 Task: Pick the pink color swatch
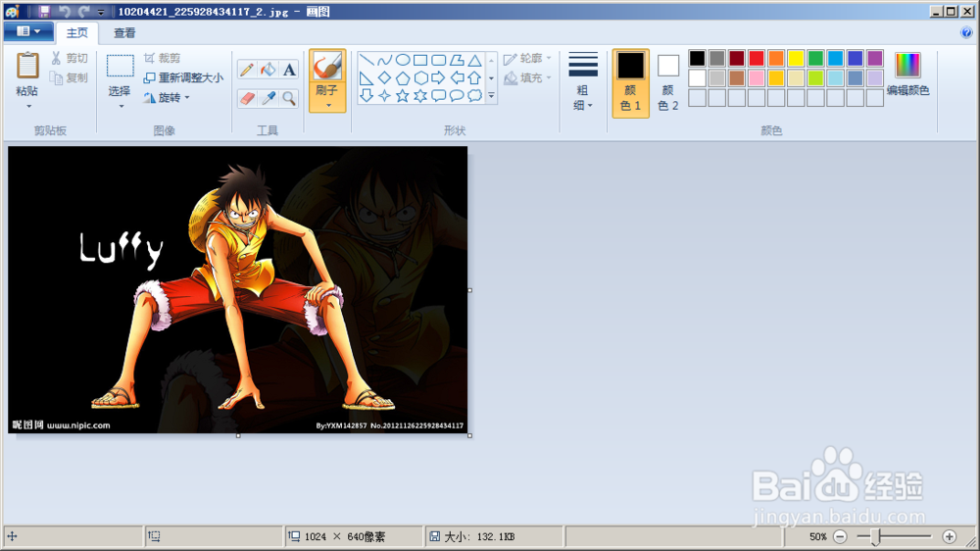point(757,77)
